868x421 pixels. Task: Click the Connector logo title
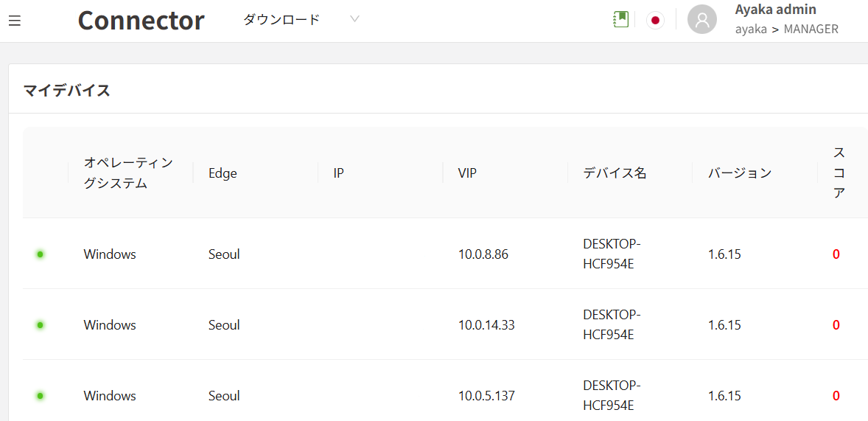pos(141,20)
